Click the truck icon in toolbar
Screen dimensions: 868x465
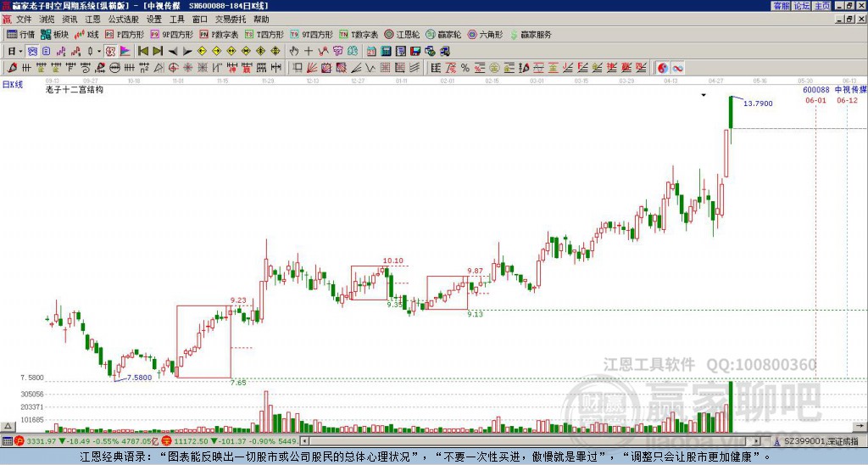[x=444, y=52]
